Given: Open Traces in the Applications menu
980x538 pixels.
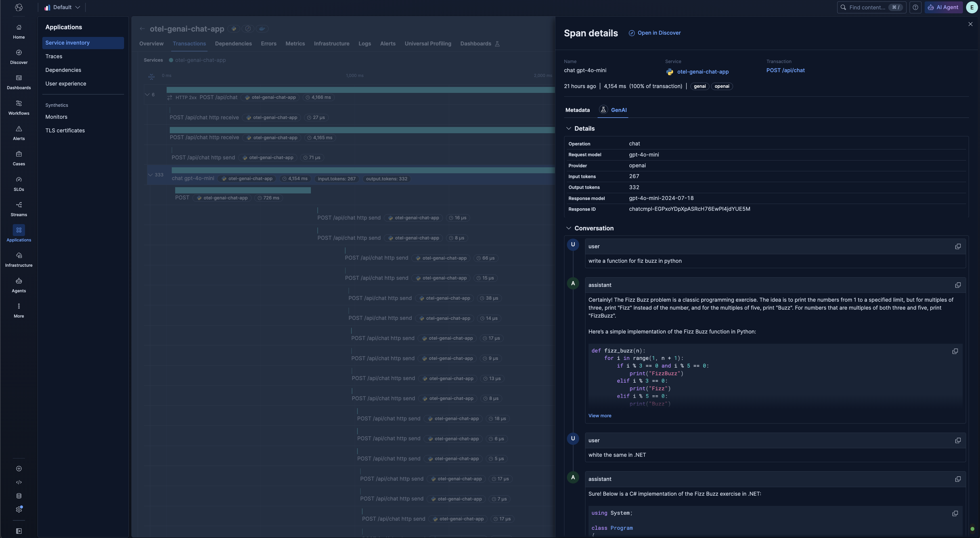Looking at the screenshot, I should click(54, 56).
